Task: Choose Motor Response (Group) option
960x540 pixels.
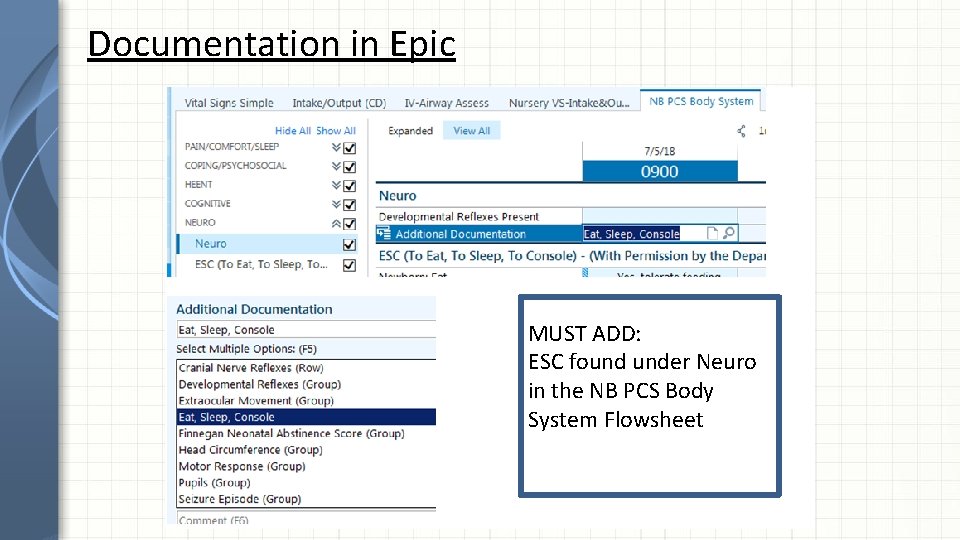Action: [x=306, y=467]
